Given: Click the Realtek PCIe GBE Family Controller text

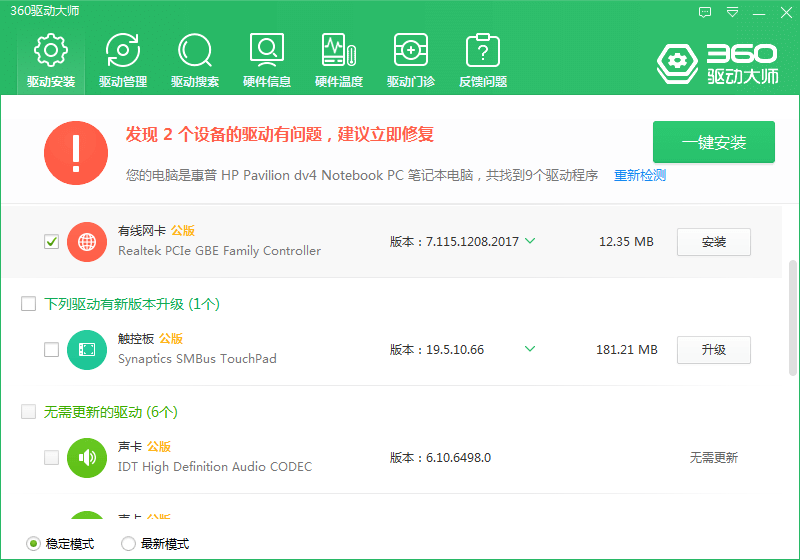Looking at the screenshot, I should [219, 251].
